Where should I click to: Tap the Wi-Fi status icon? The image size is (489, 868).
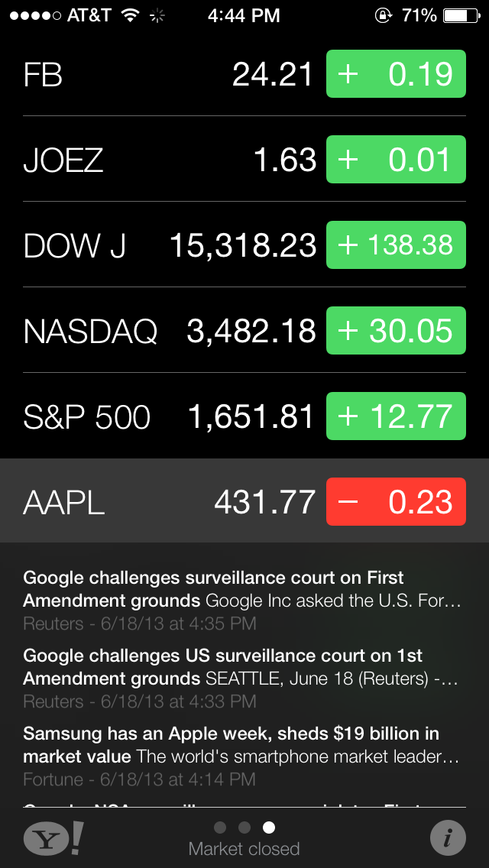click(131, 15)
